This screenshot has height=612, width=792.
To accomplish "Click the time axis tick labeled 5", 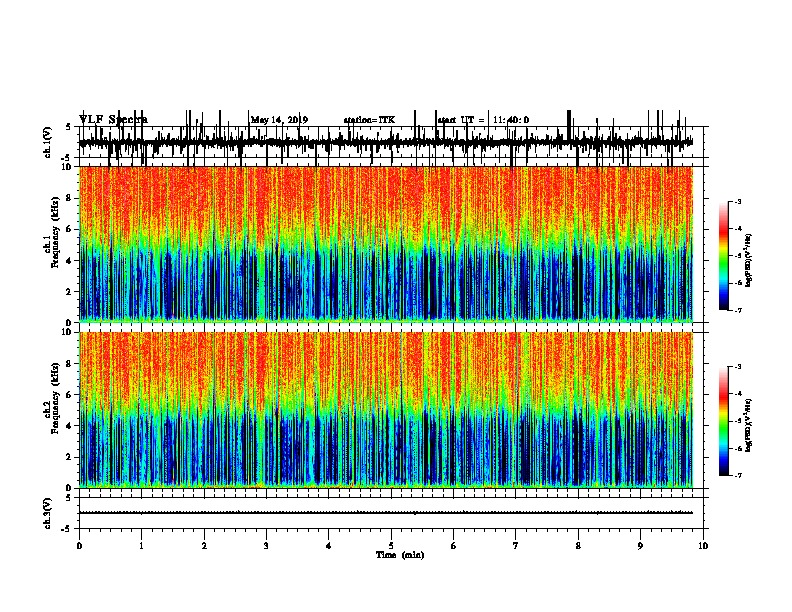I will click(x=391, y=546).
